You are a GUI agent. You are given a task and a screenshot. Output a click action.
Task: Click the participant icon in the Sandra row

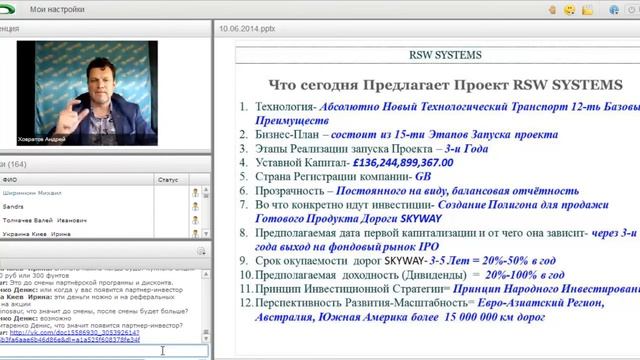[196, 207]
